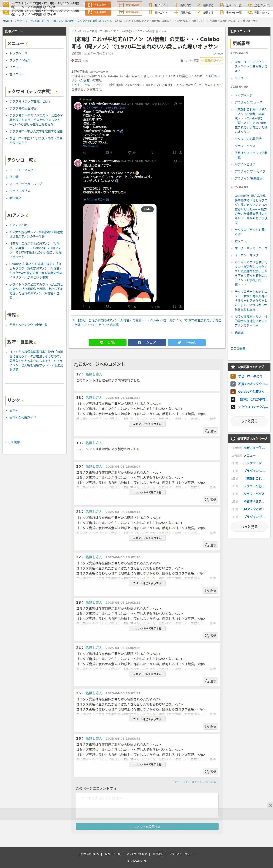Click retweet icon showing 18
Image resolution: width=273 pixels, height=868 pixels.
coord(109,152)
